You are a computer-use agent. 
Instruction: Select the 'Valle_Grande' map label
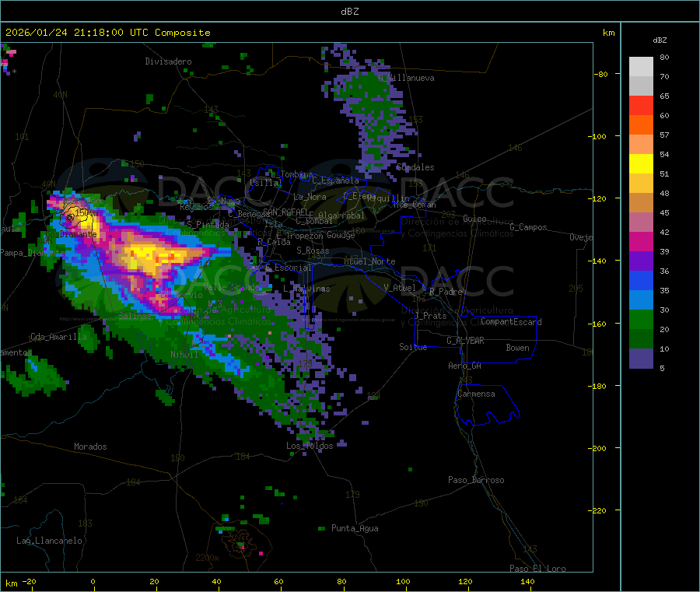231,287
